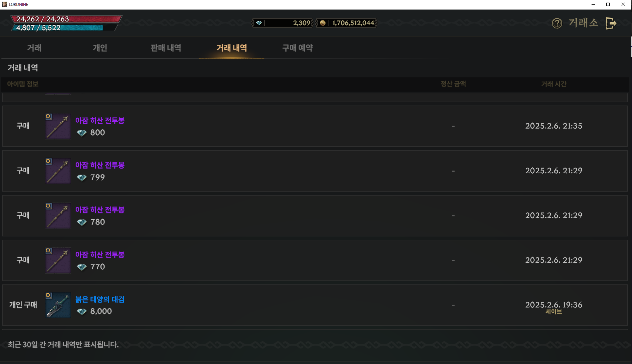The width and height of the screenshot is (632, 364).
Task: Click the gold coin currency icon
Action: tap(323, 23)
